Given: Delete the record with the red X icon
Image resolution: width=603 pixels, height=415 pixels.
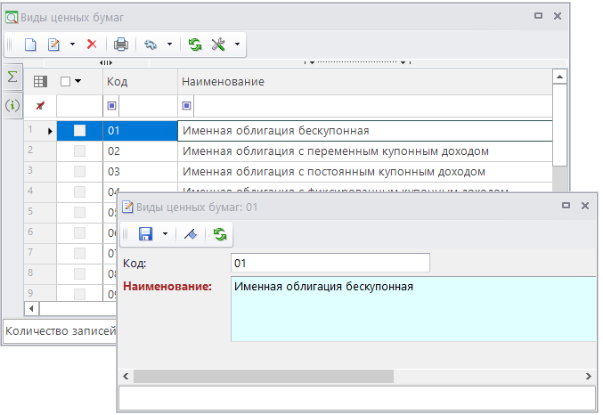Looking at the screenshot, I should 92,45.
